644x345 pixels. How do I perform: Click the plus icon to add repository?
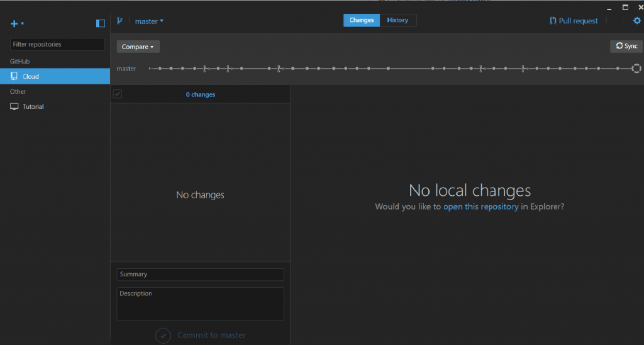[14, 24]
